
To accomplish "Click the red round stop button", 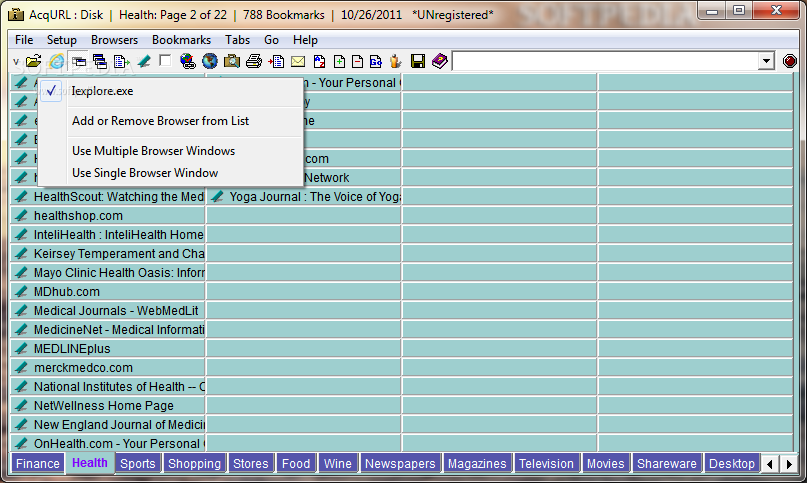I will click(790, 61).
